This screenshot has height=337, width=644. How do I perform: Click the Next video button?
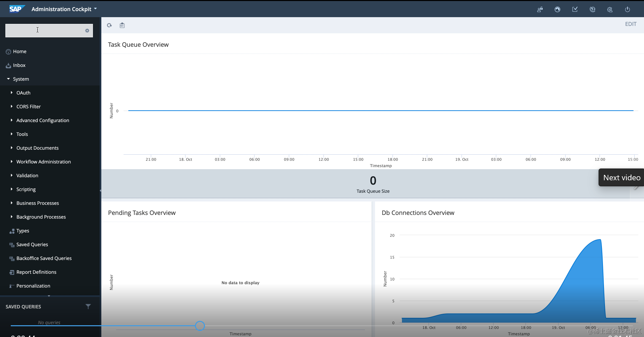coord(621,178)
